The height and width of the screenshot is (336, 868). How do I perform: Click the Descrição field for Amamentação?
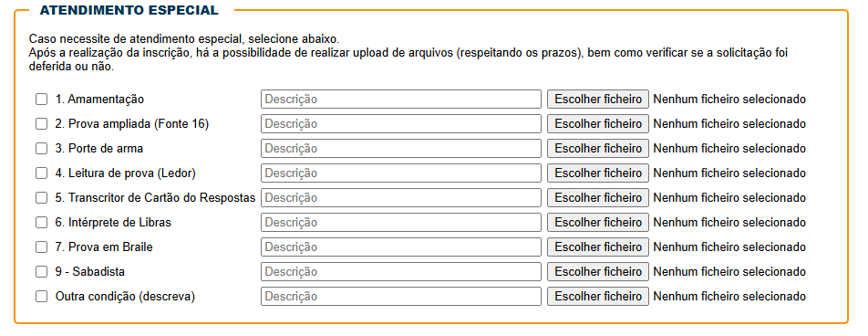(x=401, y=100)
